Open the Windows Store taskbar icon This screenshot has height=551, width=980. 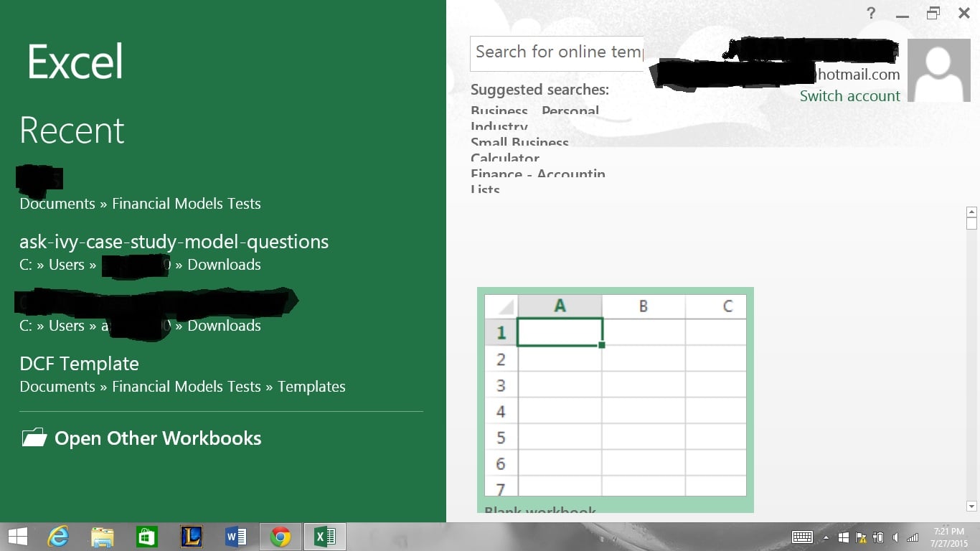[147, 537]
